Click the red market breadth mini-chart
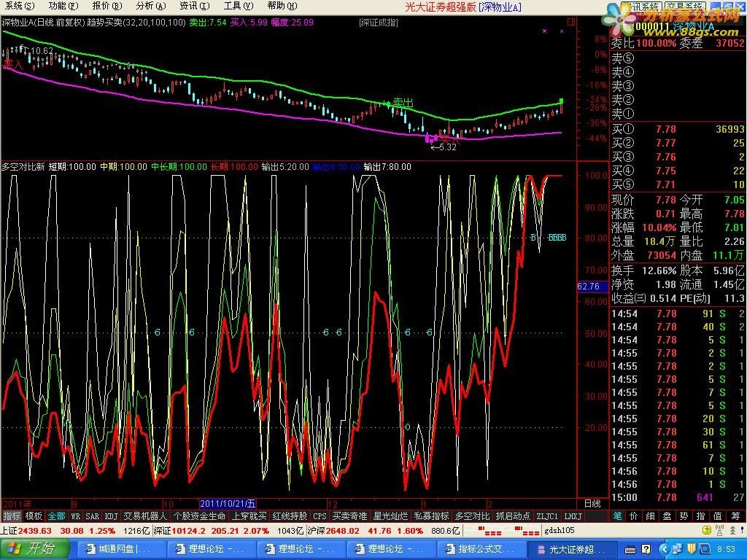This screenshot has width=747, height=560. 502,531
